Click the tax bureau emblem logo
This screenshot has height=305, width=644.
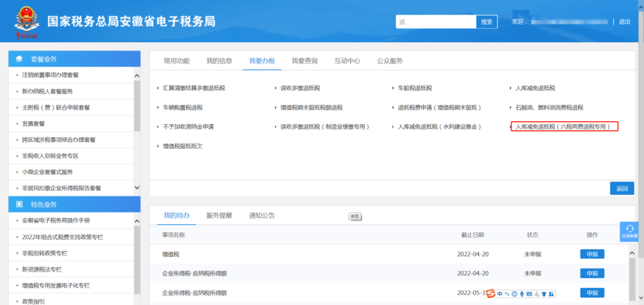[x=27, y=21]
